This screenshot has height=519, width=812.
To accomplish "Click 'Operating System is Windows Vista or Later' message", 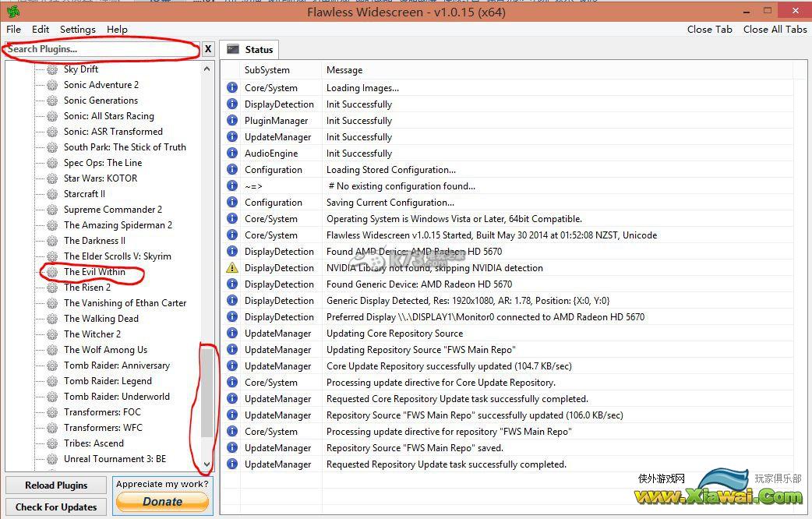I will tap(454, 218).
